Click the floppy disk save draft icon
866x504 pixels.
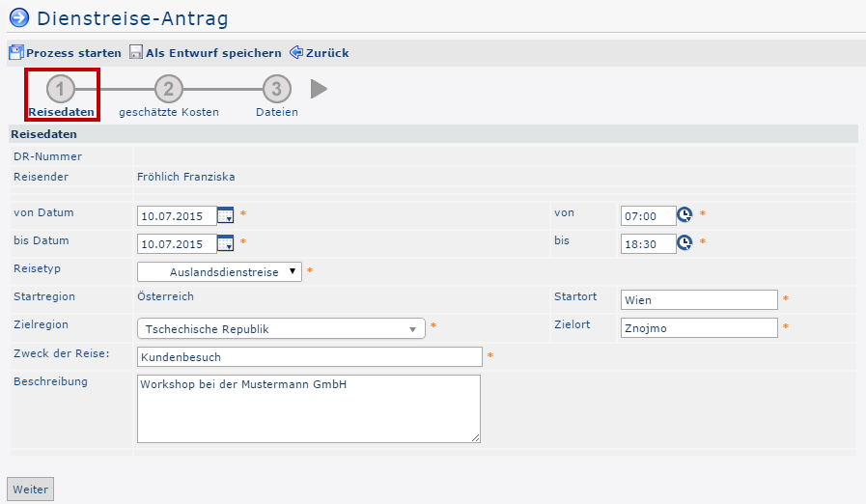tap(136, 53)
